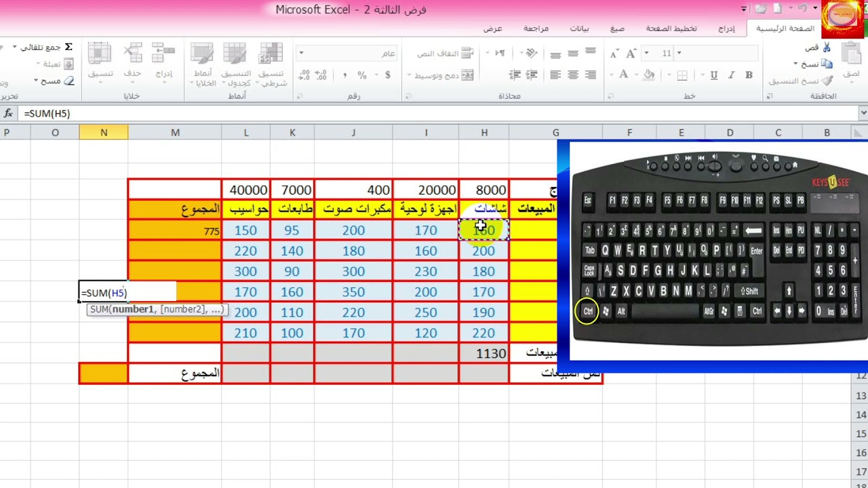This screenshot has height=488, width=868.
Task: Apply Accounting dollar number format
Action: coord(388,75)
